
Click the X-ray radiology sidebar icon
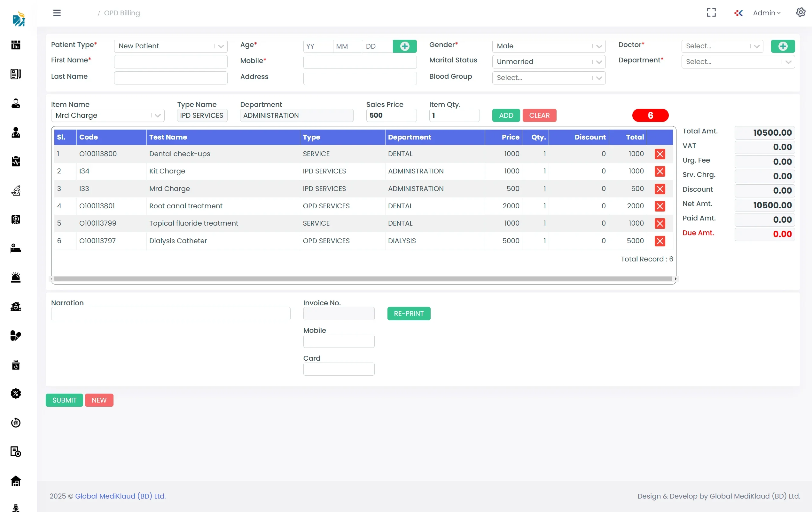coord(16,220)
